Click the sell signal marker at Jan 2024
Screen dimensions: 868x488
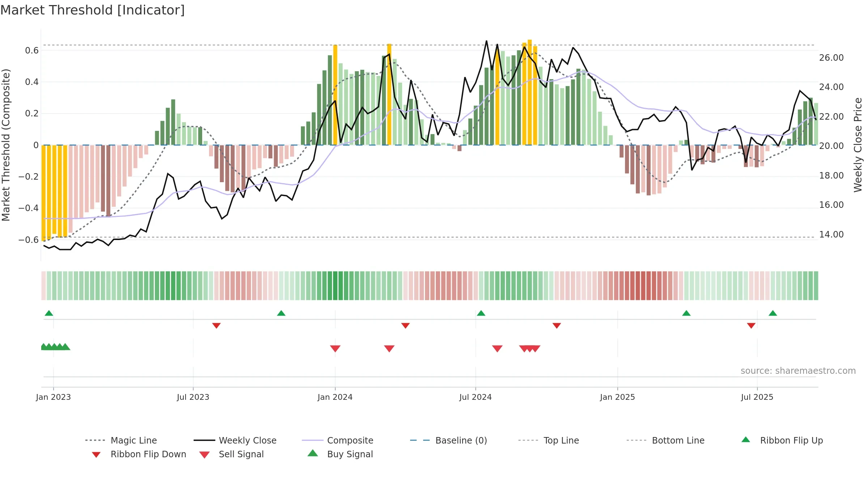point(335,348)
